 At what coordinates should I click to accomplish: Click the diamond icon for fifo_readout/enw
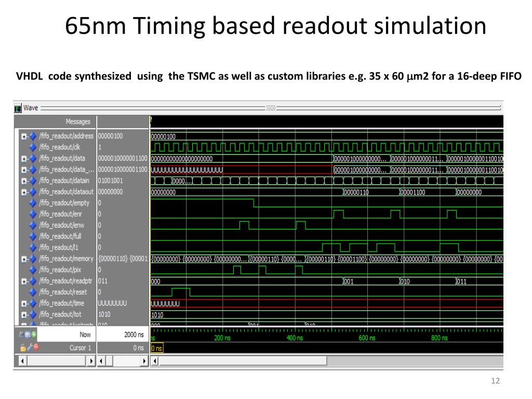[x=33, y=225]
